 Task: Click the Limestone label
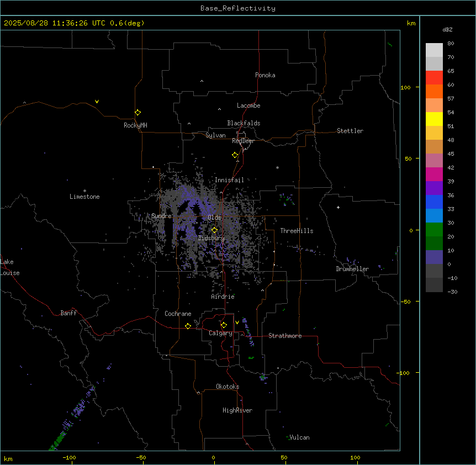[84, 197]
